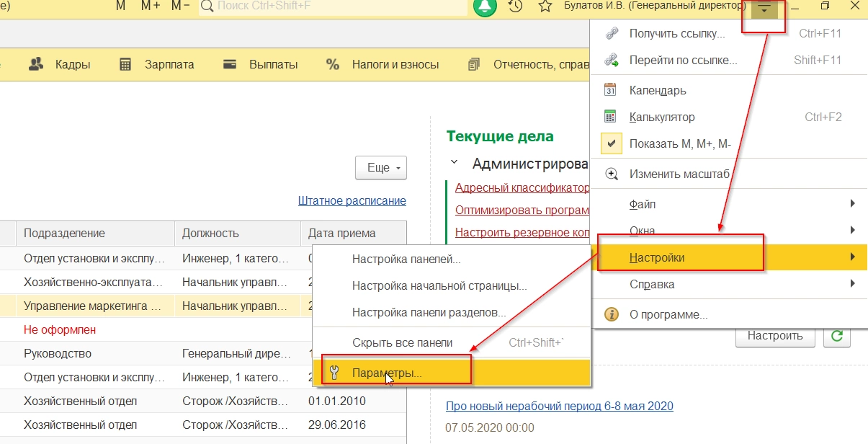
Task: Open the Штатное расписание link
Action: click(352, 201)
